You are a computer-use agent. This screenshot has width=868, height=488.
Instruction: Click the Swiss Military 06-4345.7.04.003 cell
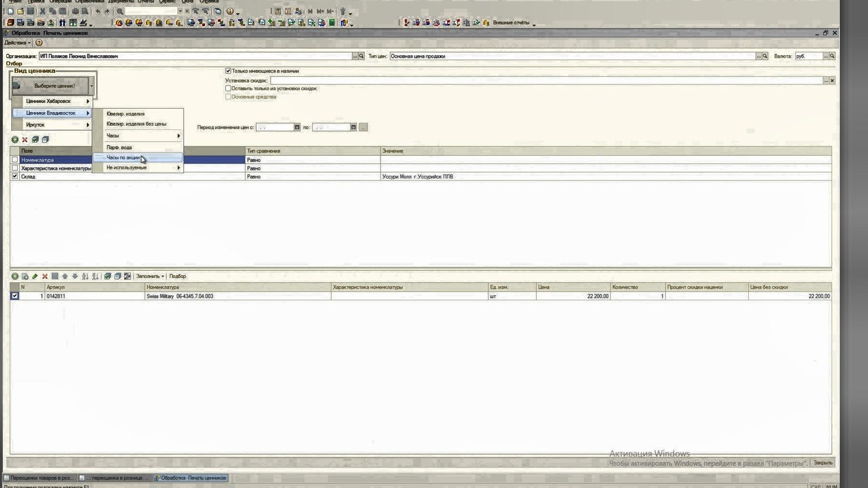click(238, 296)
